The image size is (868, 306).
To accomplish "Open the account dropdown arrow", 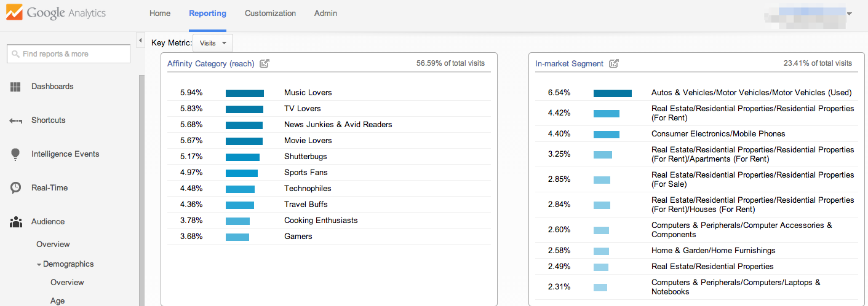I will [849, 14].
